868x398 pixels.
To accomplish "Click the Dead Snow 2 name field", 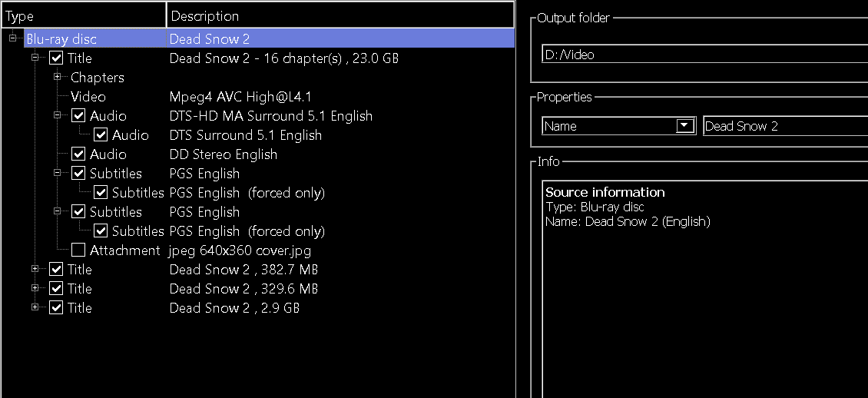I will pyautogui.click(x=785, y=126).
